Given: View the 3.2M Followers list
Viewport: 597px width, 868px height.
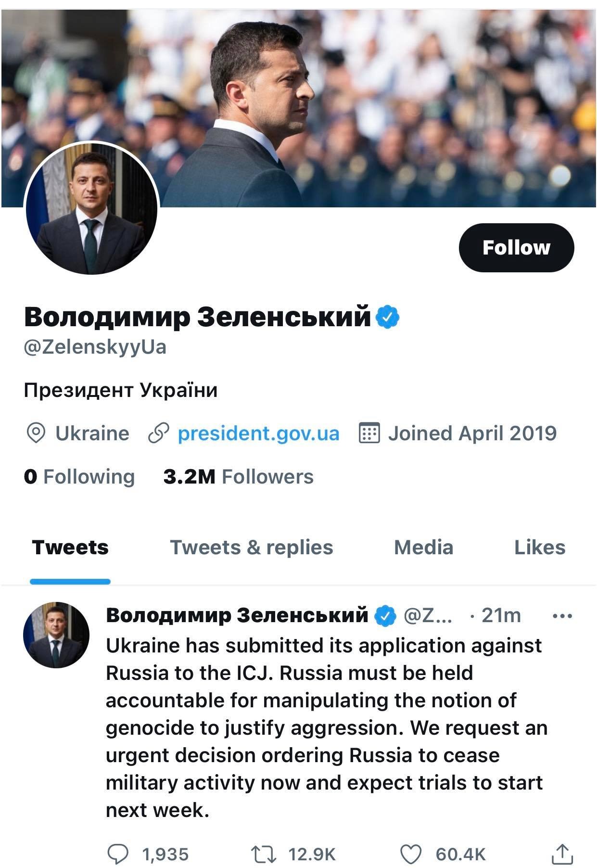Looking at the screenshot, I should tap(238, 477).
